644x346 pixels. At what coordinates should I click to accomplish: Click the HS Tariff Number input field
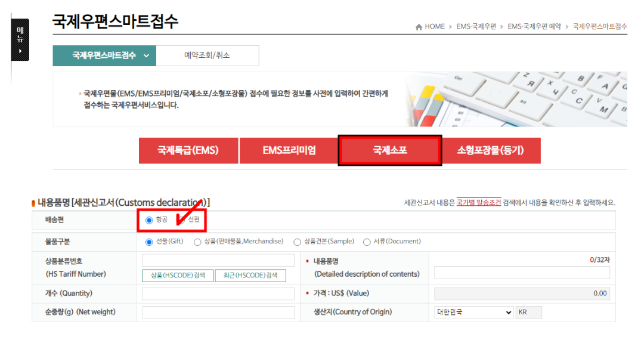217,259
